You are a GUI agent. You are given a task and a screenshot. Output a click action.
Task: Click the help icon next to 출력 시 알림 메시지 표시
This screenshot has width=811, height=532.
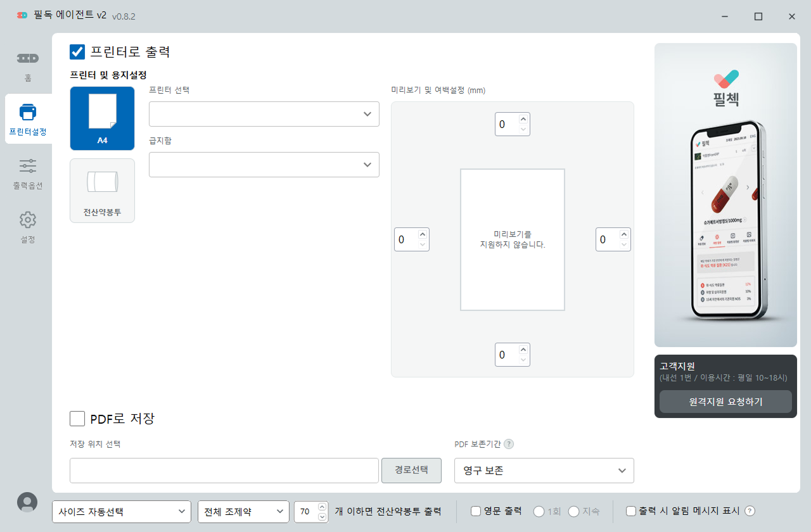click(749, 511)
